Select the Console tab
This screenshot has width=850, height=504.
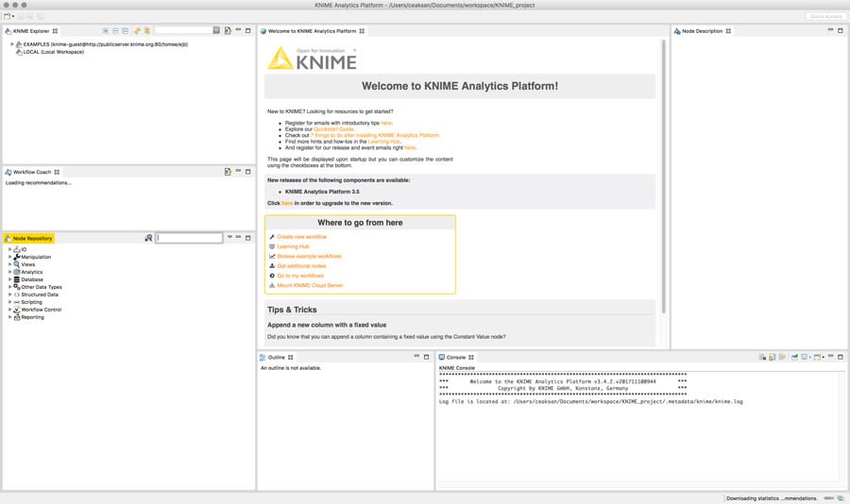[456, 357]
